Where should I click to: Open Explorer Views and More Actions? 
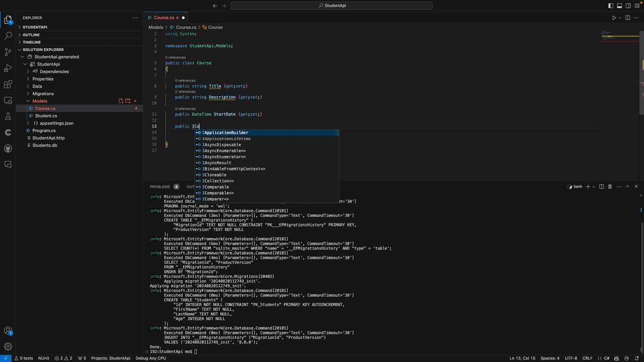[x=135, y=18]
